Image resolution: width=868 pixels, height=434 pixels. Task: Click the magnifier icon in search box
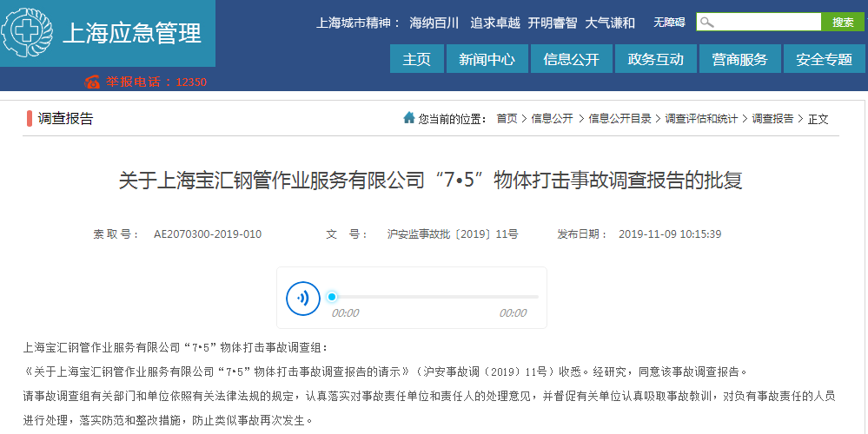[706, 22]
